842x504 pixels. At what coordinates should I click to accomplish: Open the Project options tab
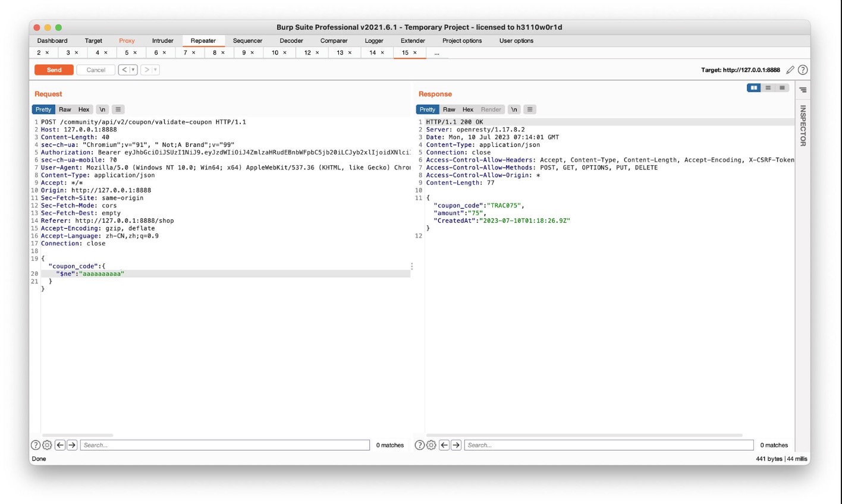(x=462, y=41)
